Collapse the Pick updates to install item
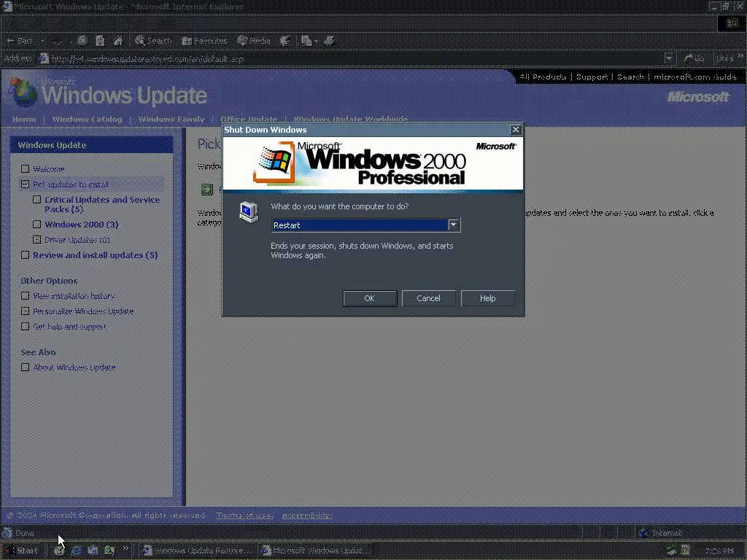Screen dimensions: 747x560 [26, 184]
